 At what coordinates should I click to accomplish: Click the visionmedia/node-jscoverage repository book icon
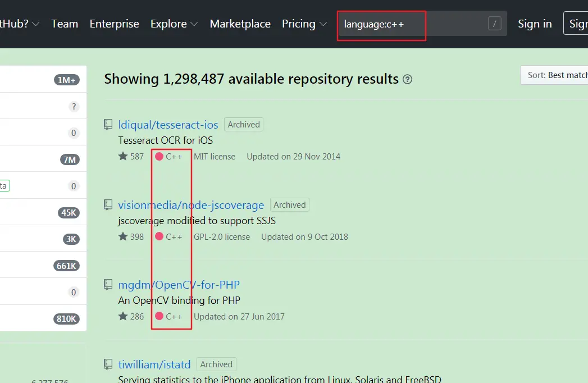click(108, 205)
